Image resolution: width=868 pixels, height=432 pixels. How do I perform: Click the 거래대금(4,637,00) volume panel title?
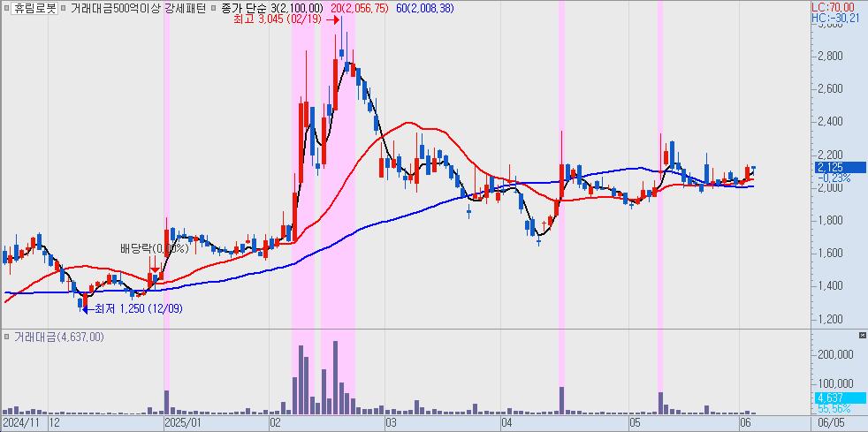pos(59,337)
